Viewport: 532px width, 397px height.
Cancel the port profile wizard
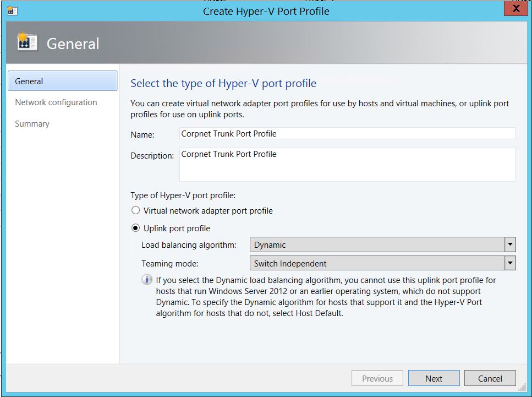pyautogui.click(x=490, y=378)
